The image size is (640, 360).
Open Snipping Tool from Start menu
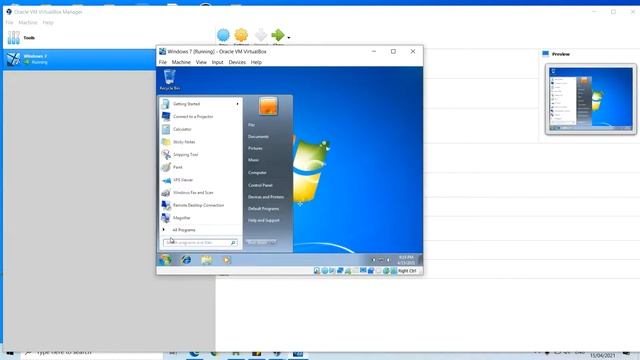(x=200, y=155)
